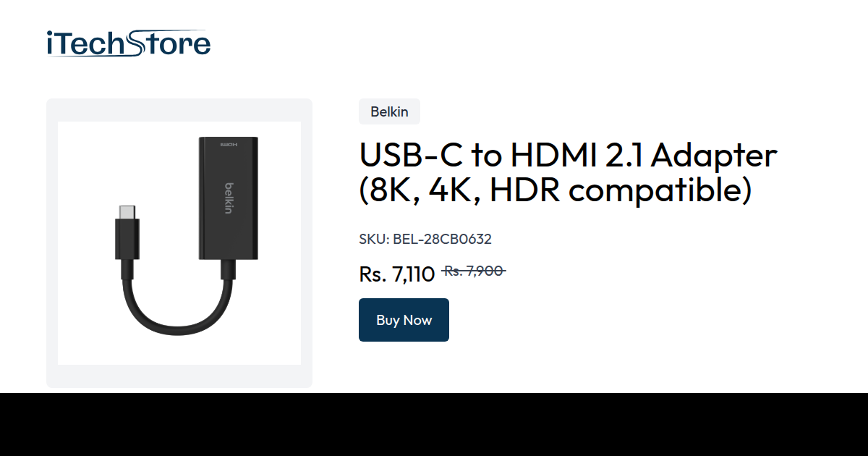
Task: Click the USB-C to HDMI 2.1 Adapter title
Action: pos(568,155)
